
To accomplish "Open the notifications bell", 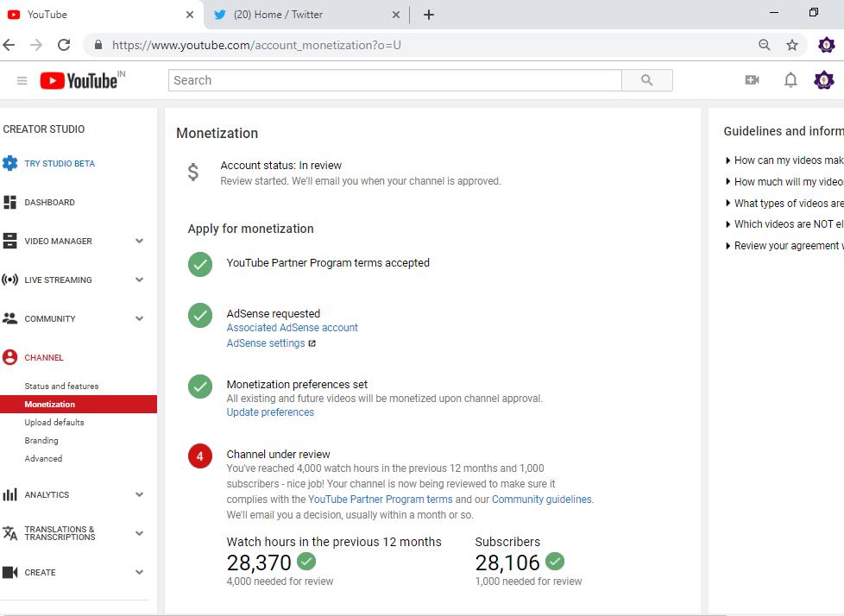I will 790,80.
